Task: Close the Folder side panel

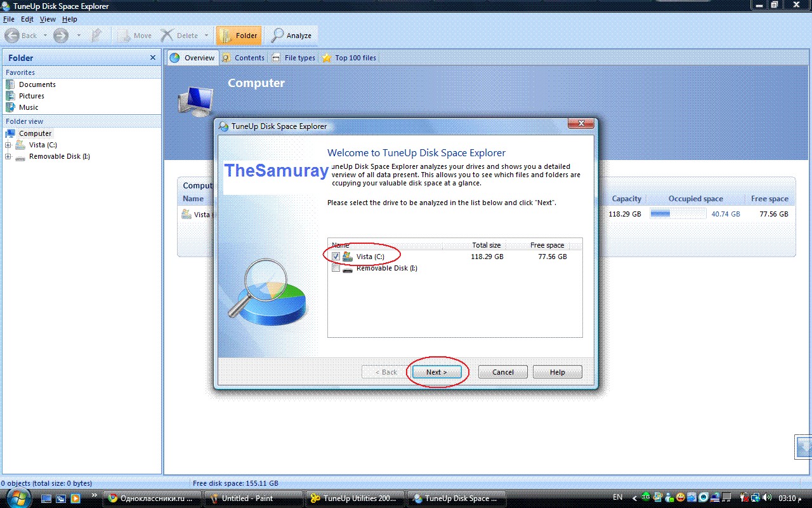Action: coord(152,58)
